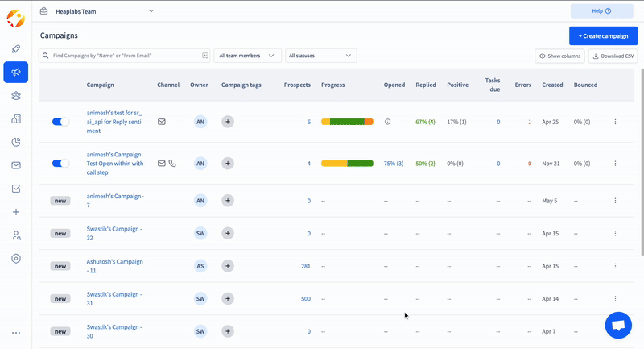Open row options for animesh's Campaign - 7

click(x=615, y=201)
